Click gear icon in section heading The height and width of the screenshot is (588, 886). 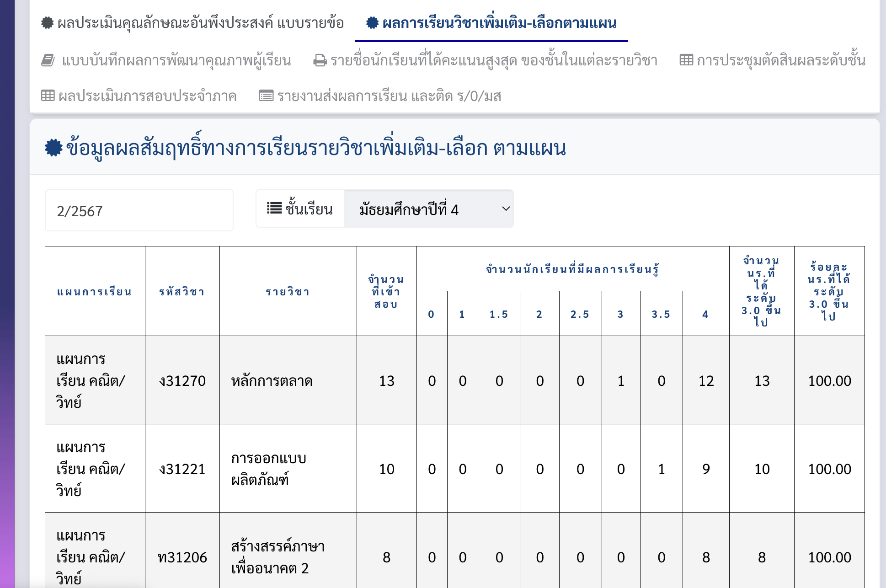pyautogui.click(x=53, y=148)
